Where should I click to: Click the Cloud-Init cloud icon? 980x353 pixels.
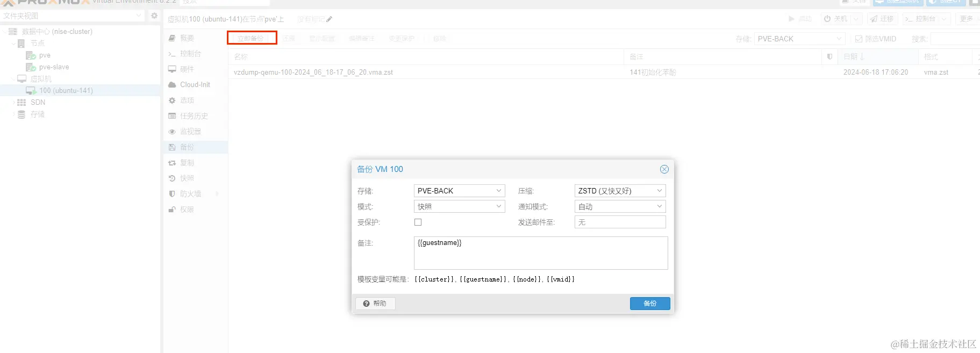[x=172, y=85]
